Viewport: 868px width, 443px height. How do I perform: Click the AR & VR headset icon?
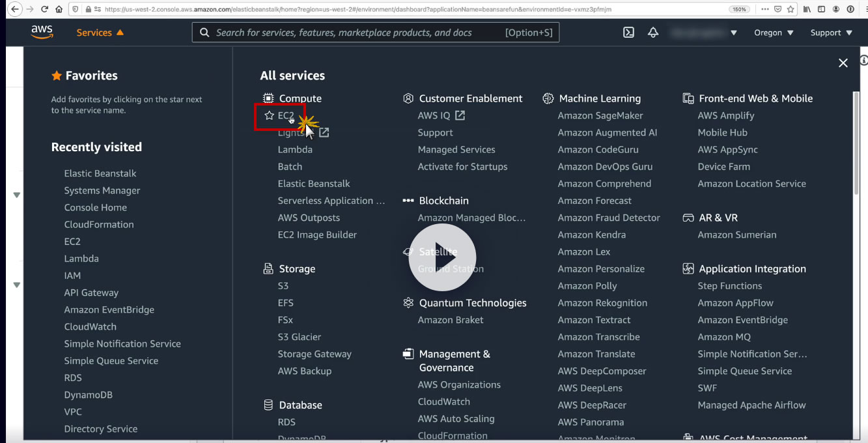(x=688, y=218)
